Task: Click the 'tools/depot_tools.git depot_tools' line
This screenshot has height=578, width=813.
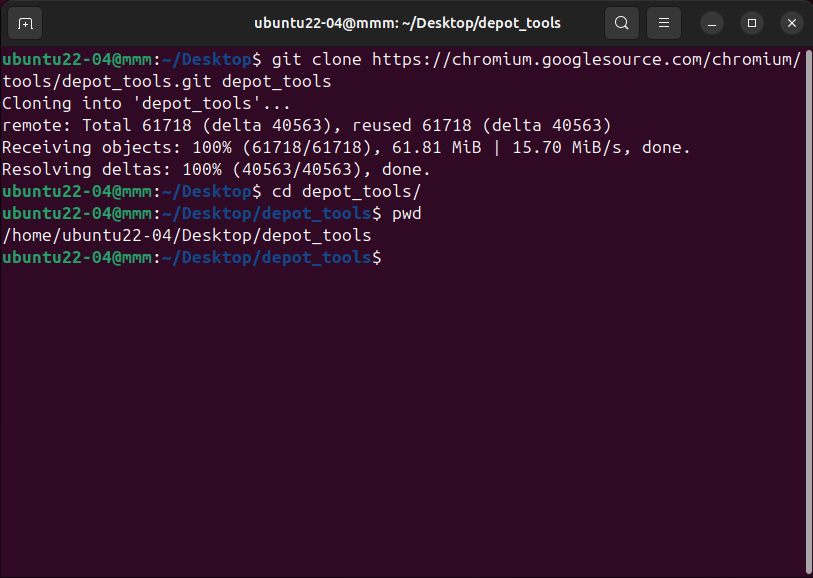Action: click(166, 81)
